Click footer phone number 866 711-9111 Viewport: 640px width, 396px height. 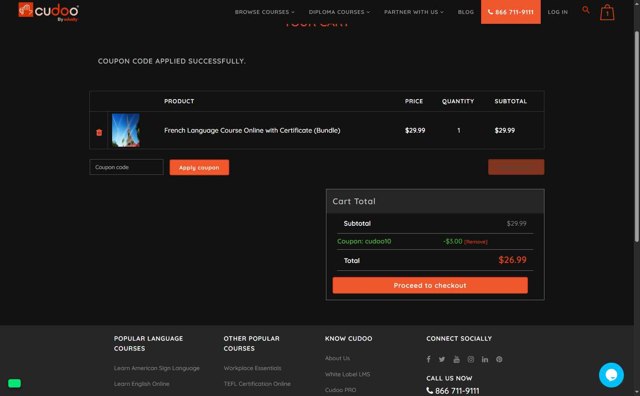(x=453, y=391)
